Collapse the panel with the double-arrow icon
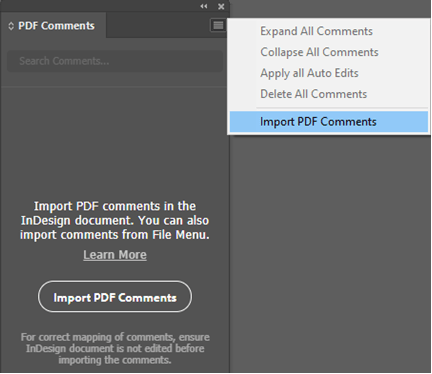The image size is (432, 374). (x=204, y=6)
